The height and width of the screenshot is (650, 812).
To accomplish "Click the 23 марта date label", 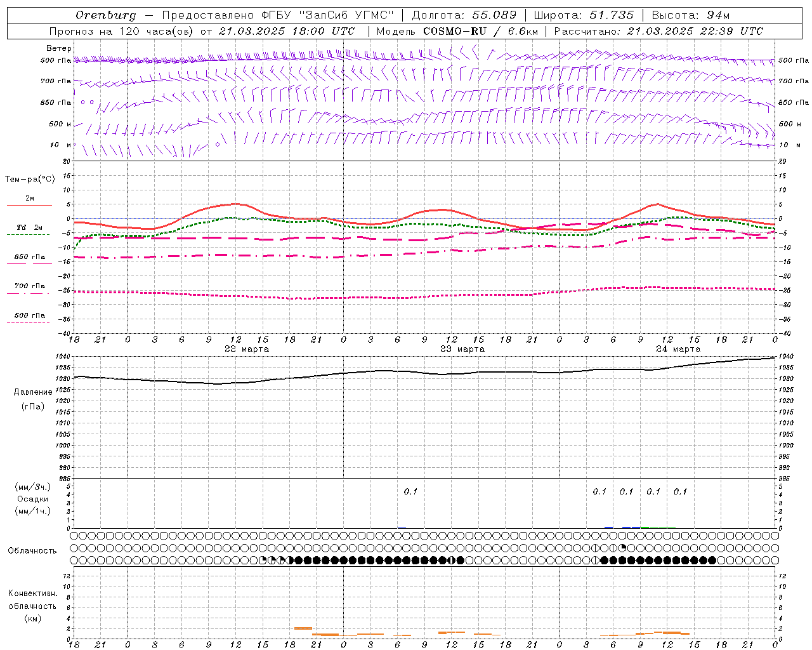I will click(462, 349).
